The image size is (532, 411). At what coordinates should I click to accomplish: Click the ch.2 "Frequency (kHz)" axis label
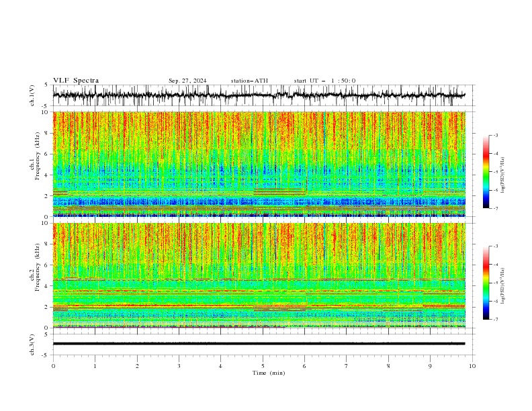(x=38, y=267)
